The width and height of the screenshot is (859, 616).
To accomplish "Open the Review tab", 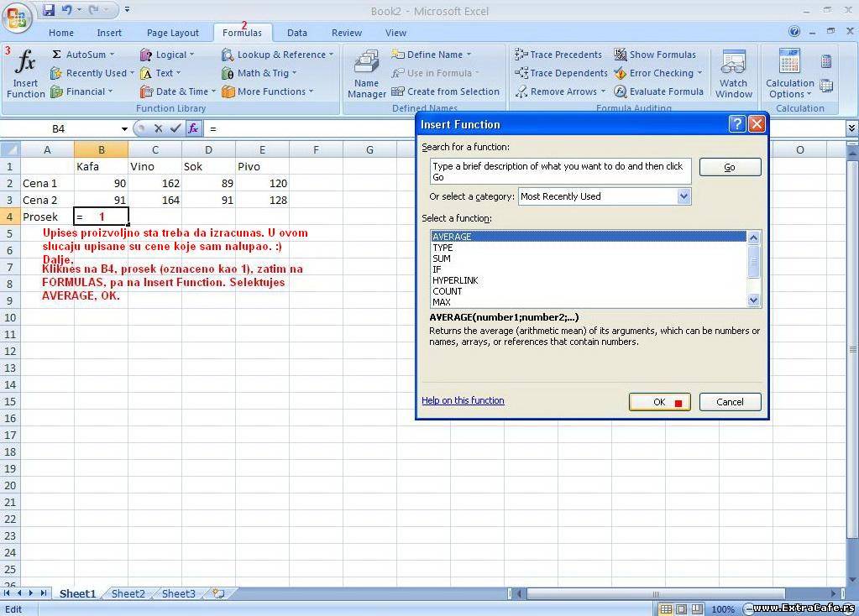I will tap(347, 33).
